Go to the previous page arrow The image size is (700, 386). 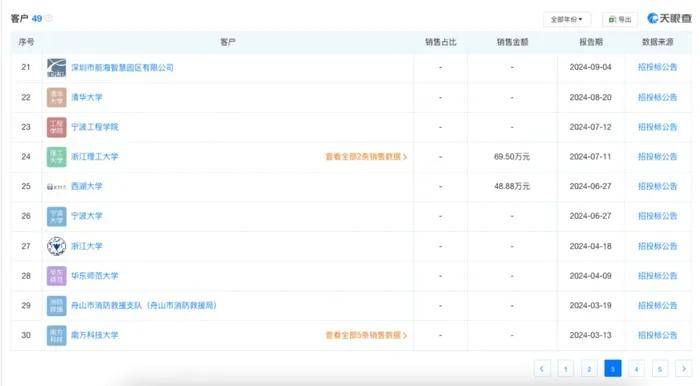coord(542,369)
